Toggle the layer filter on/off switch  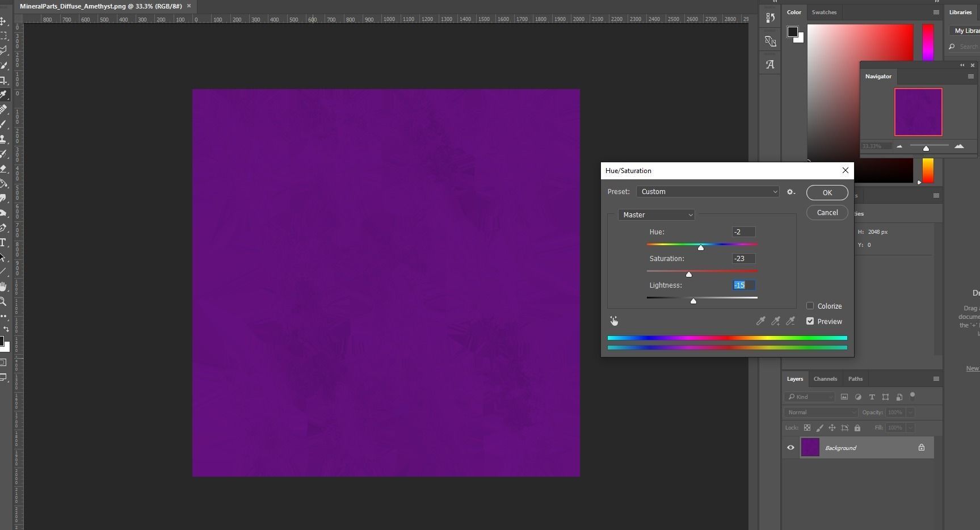point(912,396)
